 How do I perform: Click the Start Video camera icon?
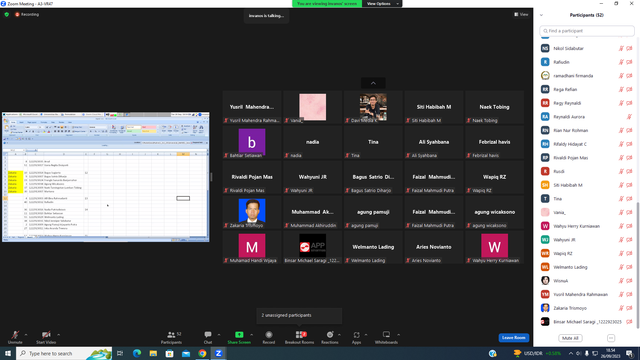[46, 335]
